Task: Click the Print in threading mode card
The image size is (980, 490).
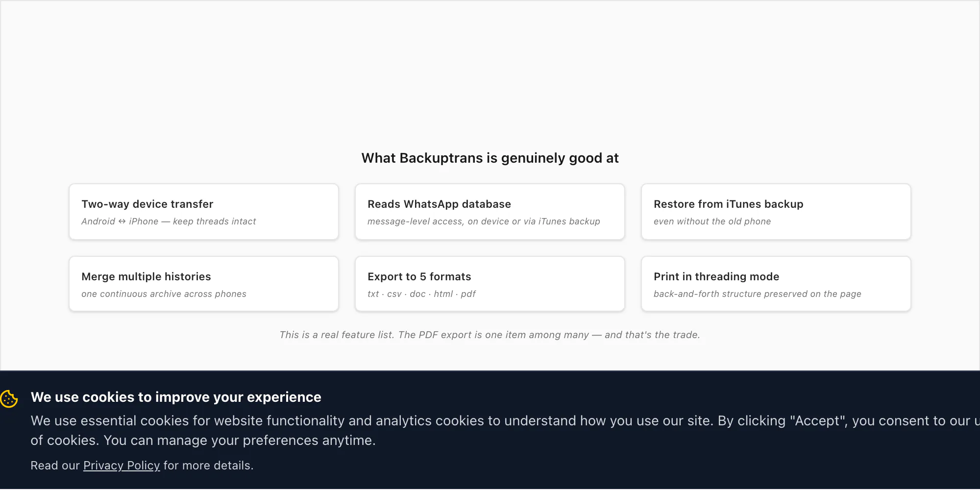Action: point(776,284)
